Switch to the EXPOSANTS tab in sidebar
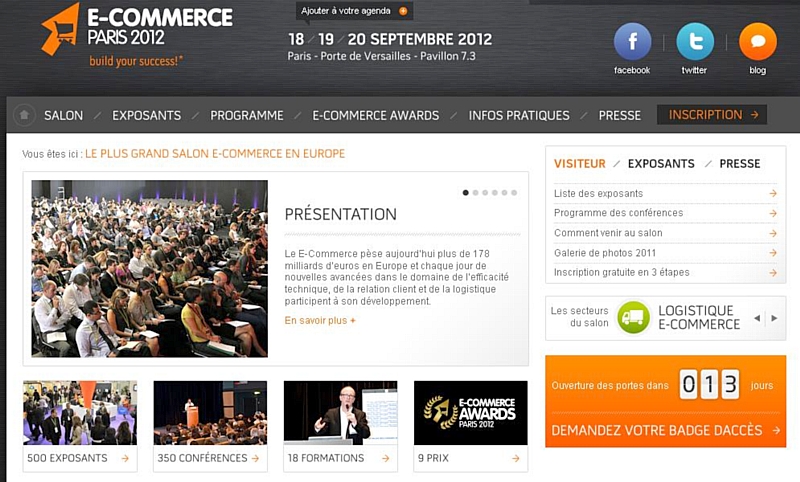 click(x=661, y=164)
